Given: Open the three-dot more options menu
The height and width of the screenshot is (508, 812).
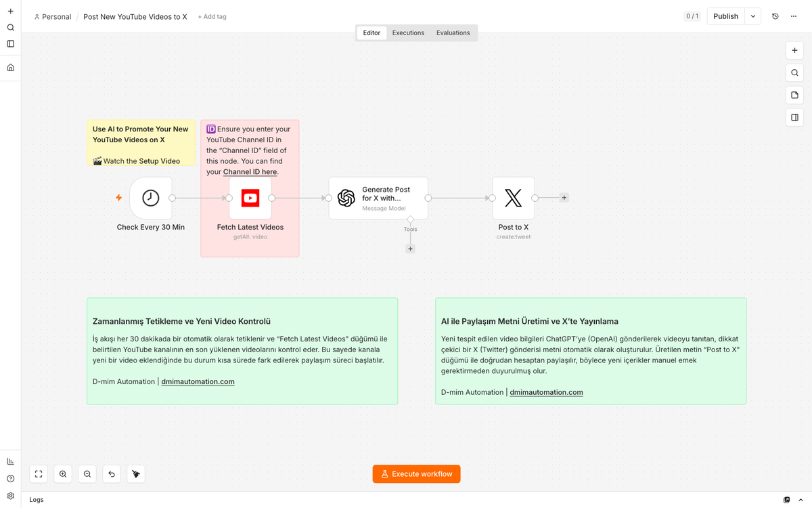Looking at the screenshot, I should pos(793,16).
